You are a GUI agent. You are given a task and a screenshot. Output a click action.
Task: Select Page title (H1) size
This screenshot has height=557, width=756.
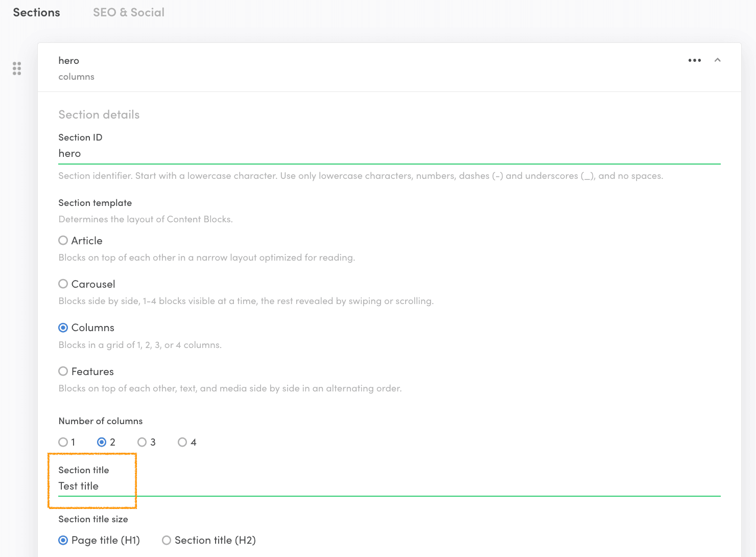(63, 541)
